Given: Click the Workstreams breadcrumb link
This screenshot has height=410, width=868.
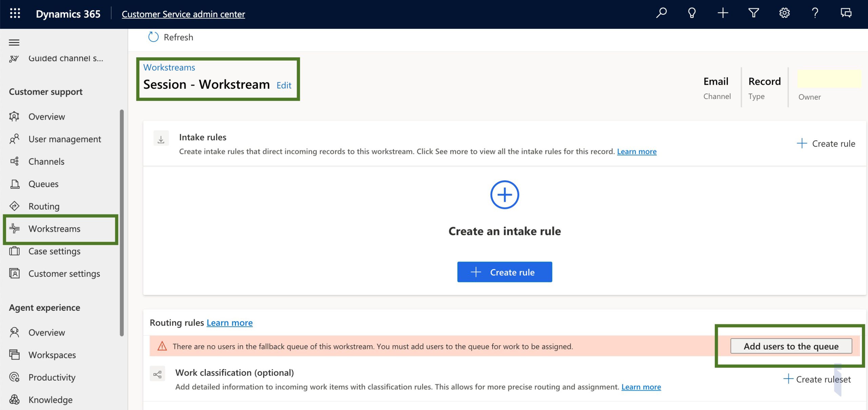Looking at the screenshot, I should pyautogui.click(x=169, y=67).
